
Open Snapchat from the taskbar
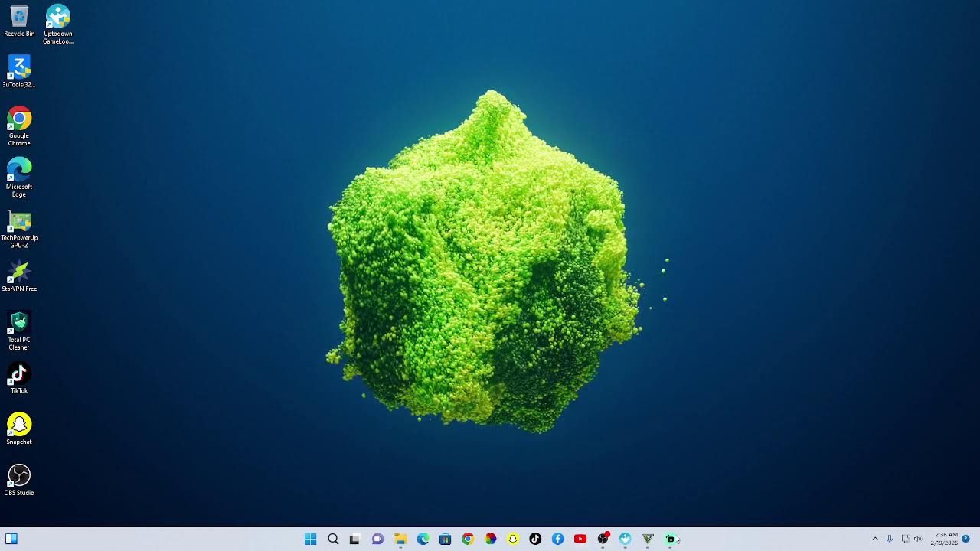[513, 539]
